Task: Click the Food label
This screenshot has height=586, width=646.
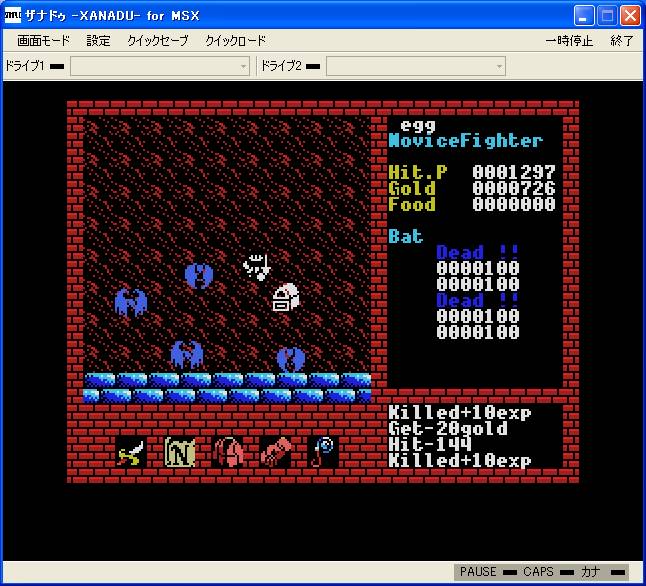Action: [412, 204]
